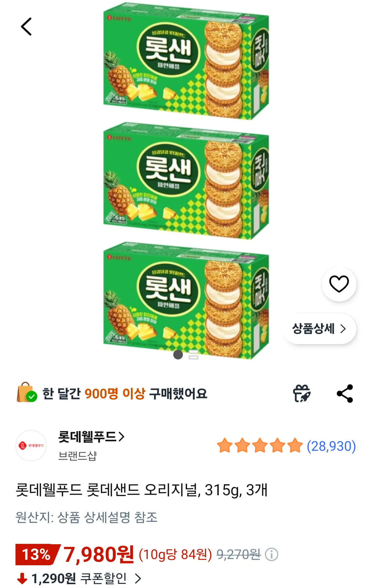Tap the back arrow icon
This screenshot has width=372, height=588.
[26, 27]
